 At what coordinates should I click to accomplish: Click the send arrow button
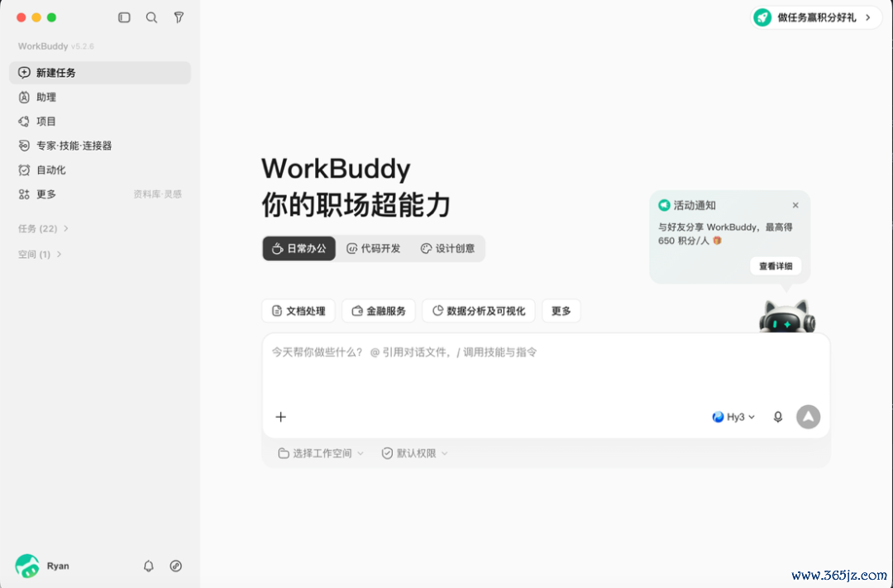tap(808, 417)
